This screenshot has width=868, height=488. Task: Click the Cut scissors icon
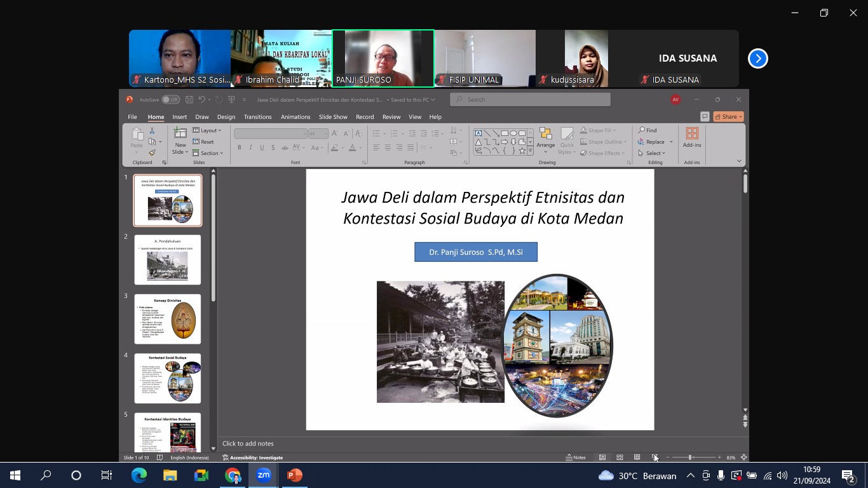click(152, 131)
